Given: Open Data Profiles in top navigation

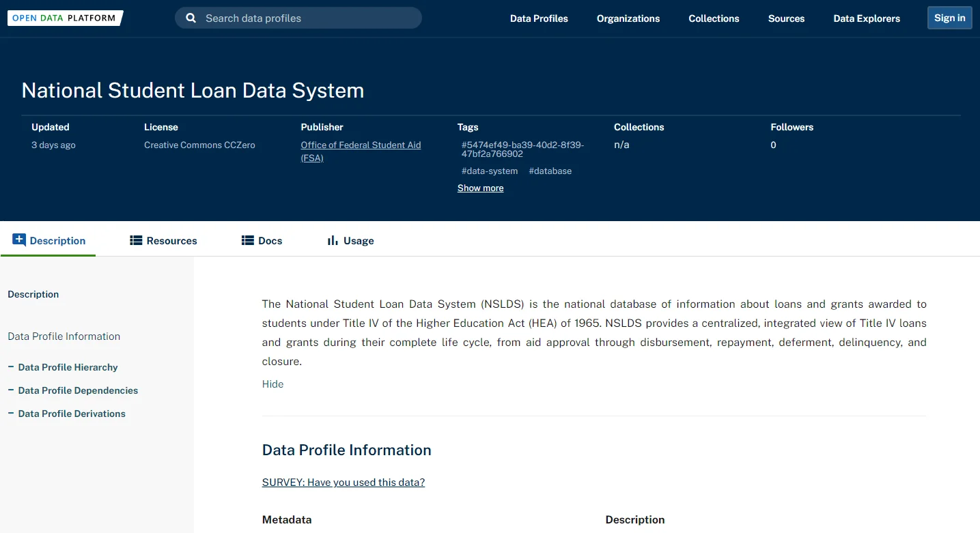Looking at the screenshot, I should [539, 18].
